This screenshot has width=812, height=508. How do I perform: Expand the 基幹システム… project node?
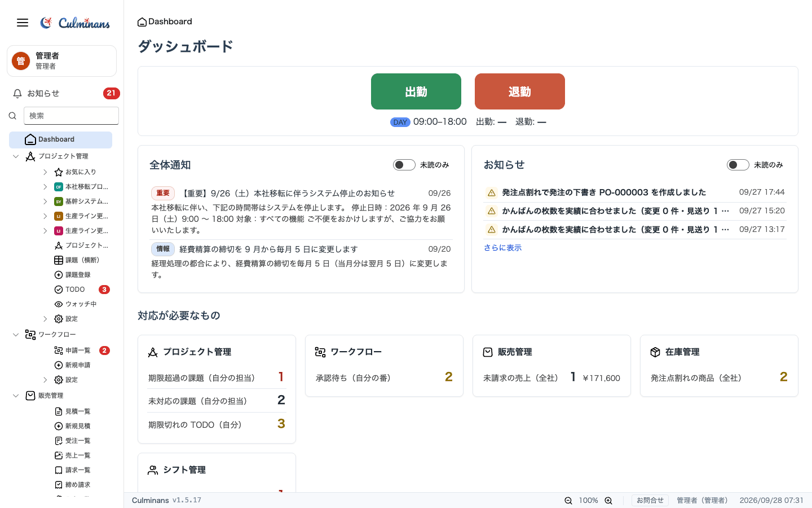45,202
